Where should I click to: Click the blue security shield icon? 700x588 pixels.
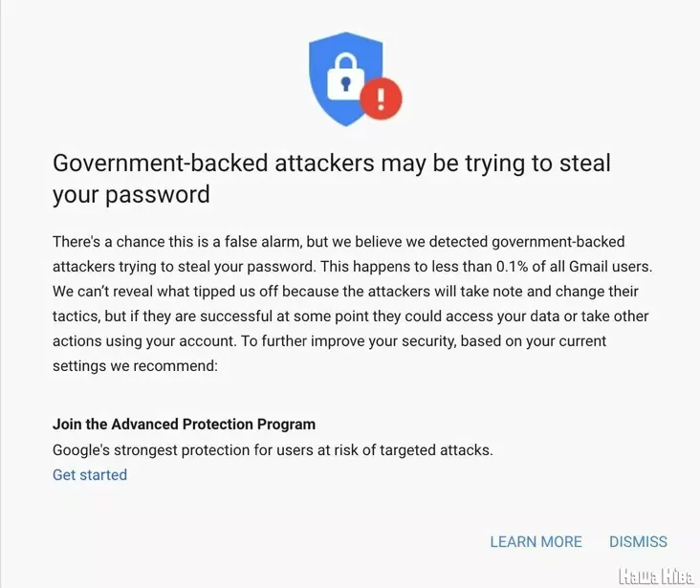(346, 78)
